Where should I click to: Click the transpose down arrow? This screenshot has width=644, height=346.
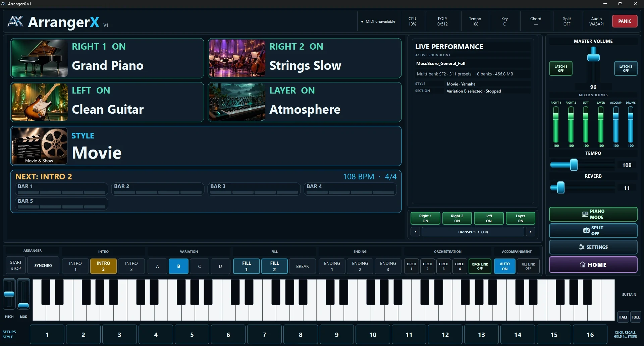415,232
